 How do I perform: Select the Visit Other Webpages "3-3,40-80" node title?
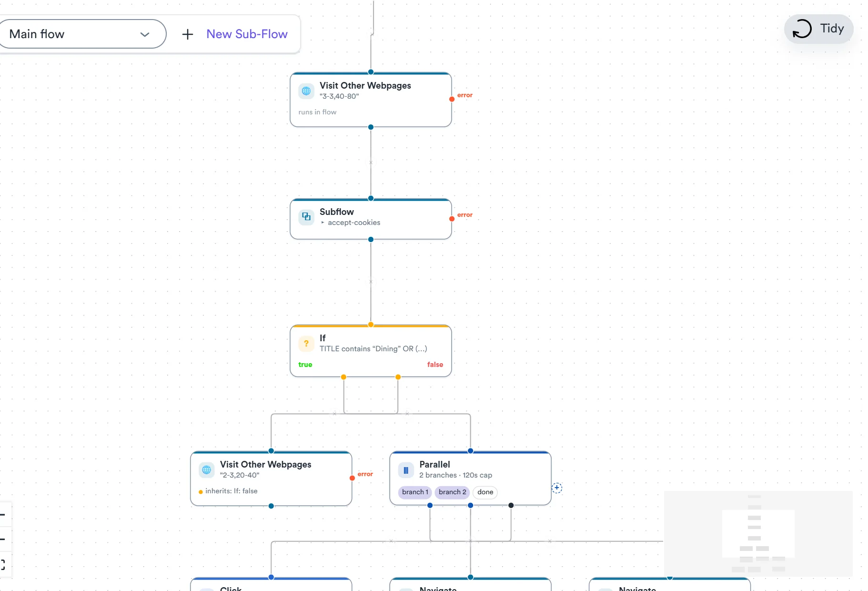click(x=365, y=85)
